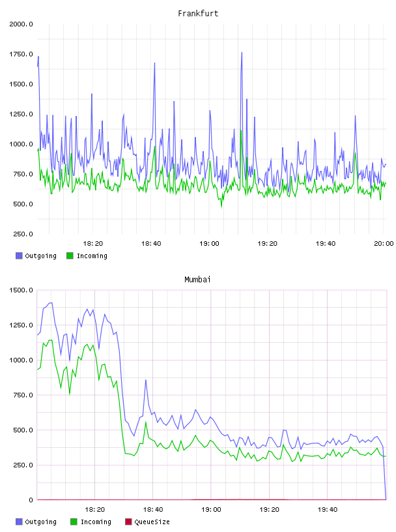Click the green Incoming swatch in Mumbai legend
The width and height of the screenshot is (396, 532).
(x=74, y=522)
